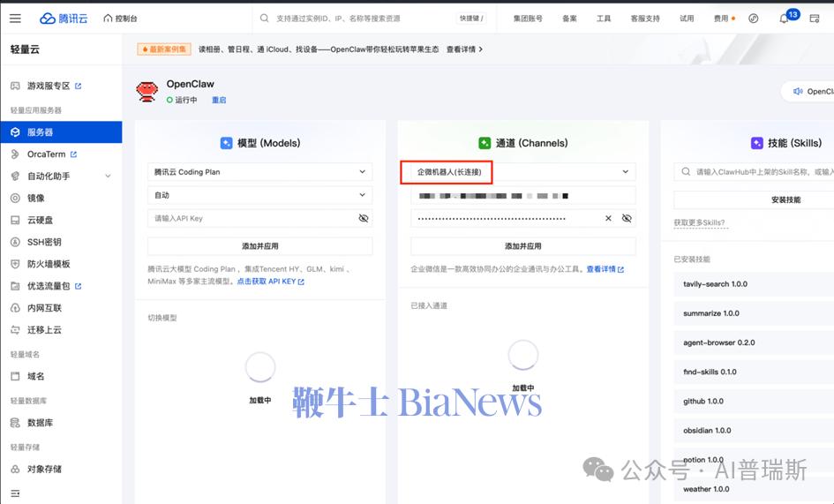834x504 pixels.
Task: Select the find-skills 0.1.0 skill
Action: point(755,372)
